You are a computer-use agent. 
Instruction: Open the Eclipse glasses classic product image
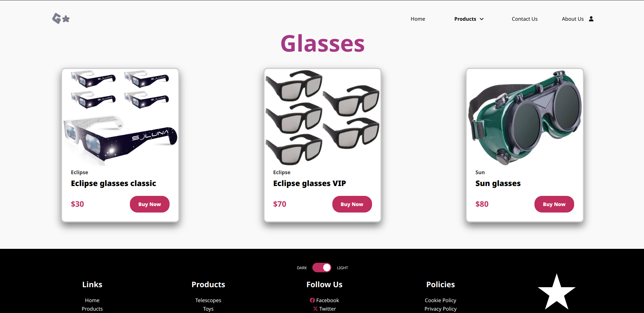[x=120, y=117]
